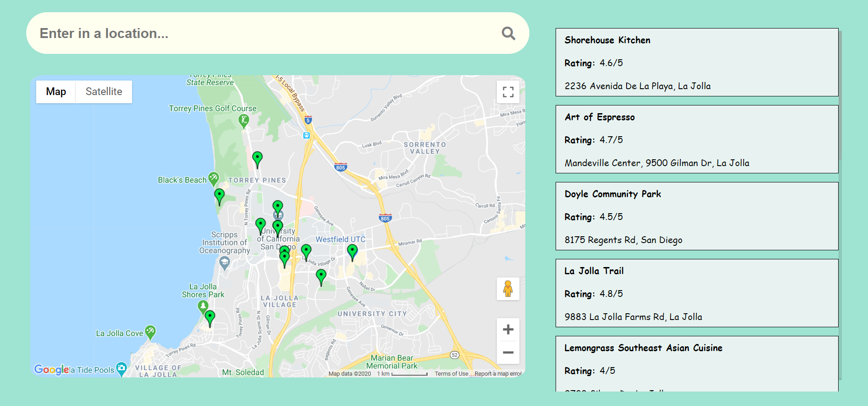The width and height of the screenshot is (868, 406).
Task: Zoom in with the plus button
Action: coord(508,329)
